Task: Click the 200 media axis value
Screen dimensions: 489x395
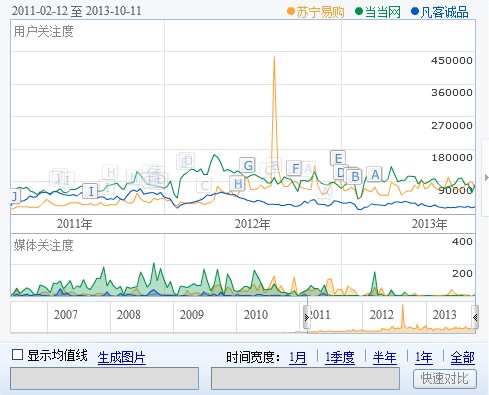Action: pos(462,273)
